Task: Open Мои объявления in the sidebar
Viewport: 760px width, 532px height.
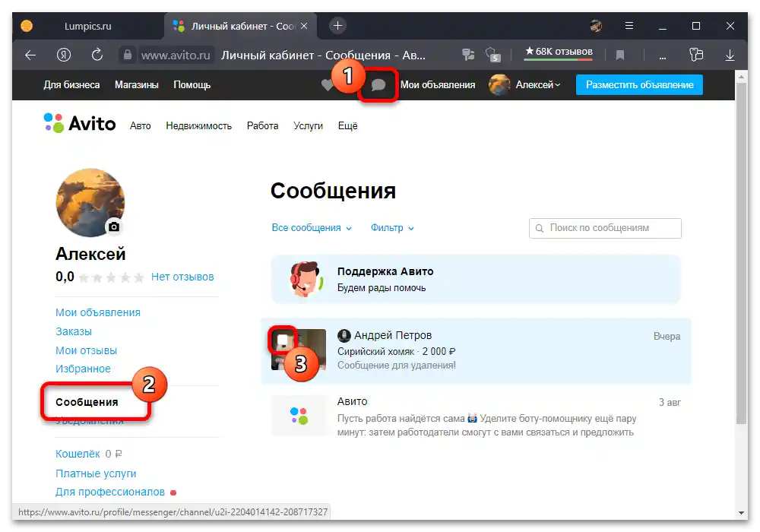Action: (x=98, y=312)
